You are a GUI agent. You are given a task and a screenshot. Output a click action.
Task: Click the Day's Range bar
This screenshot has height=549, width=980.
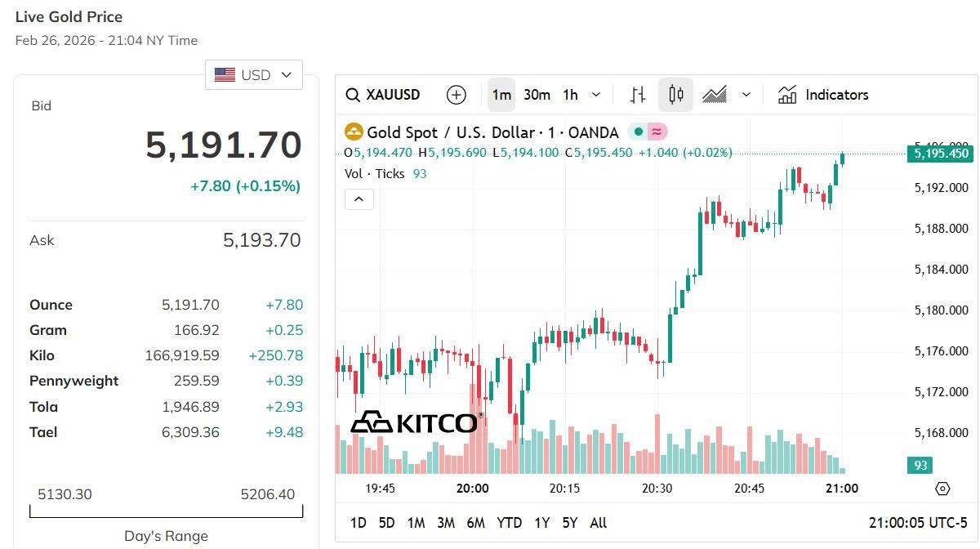pyautogui.click(x=166, y=513)
